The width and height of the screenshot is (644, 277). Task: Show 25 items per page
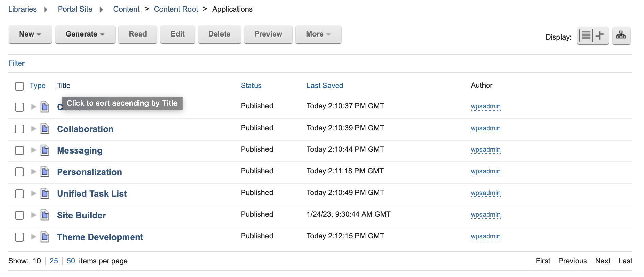(54, 261)
